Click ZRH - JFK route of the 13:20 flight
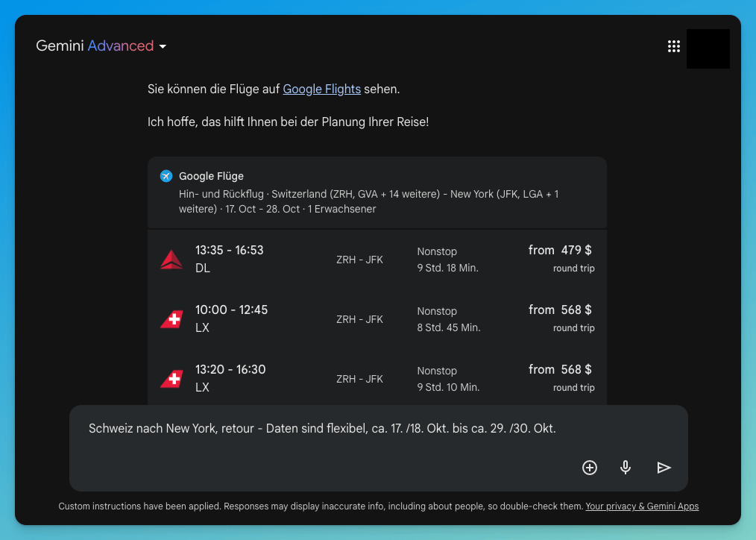756x540 pixels. pyautogui.click(x=359, y=380)
